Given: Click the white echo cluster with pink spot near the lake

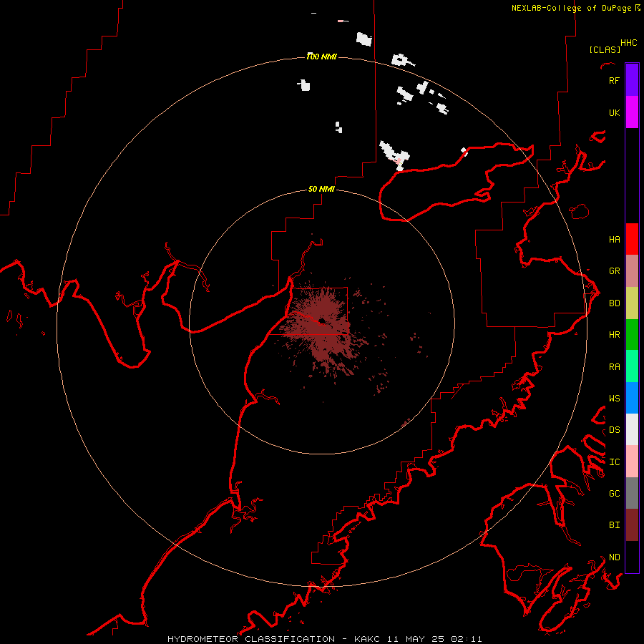Looking at the screenshot, I should pos(395,155).
